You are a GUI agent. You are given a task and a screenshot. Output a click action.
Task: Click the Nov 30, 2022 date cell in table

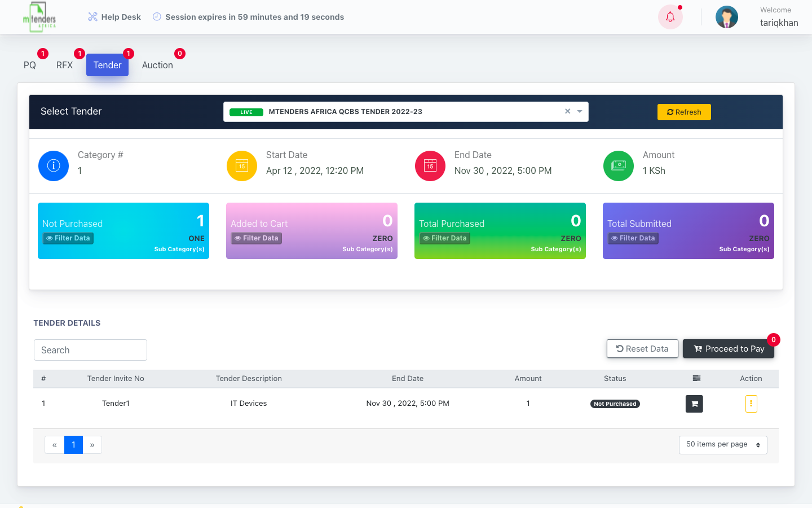click(x=408, y=404)
